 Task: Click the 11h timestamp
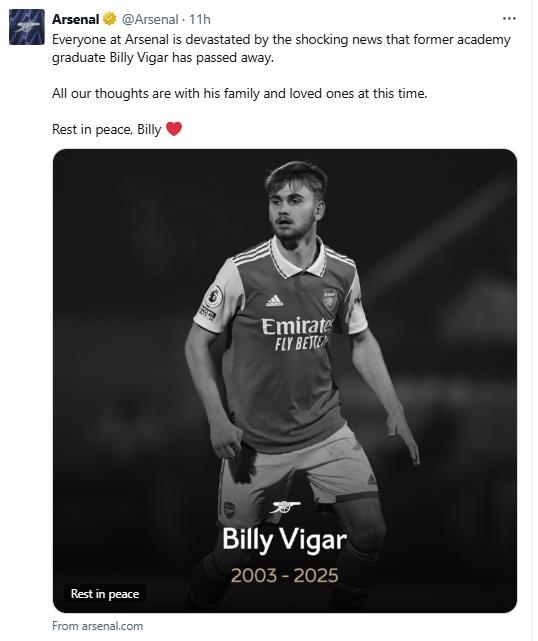pos(202,19)
